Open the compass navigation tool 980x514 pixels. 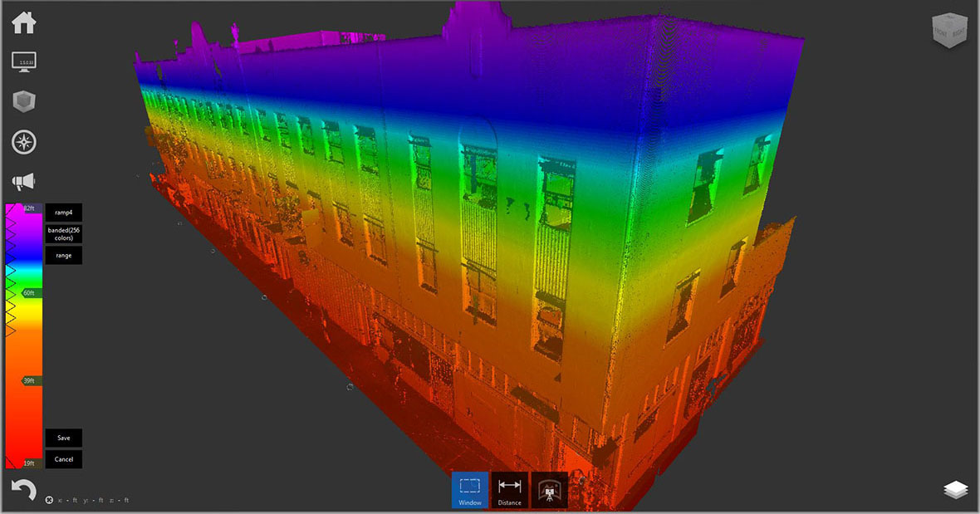coord(23,142)
